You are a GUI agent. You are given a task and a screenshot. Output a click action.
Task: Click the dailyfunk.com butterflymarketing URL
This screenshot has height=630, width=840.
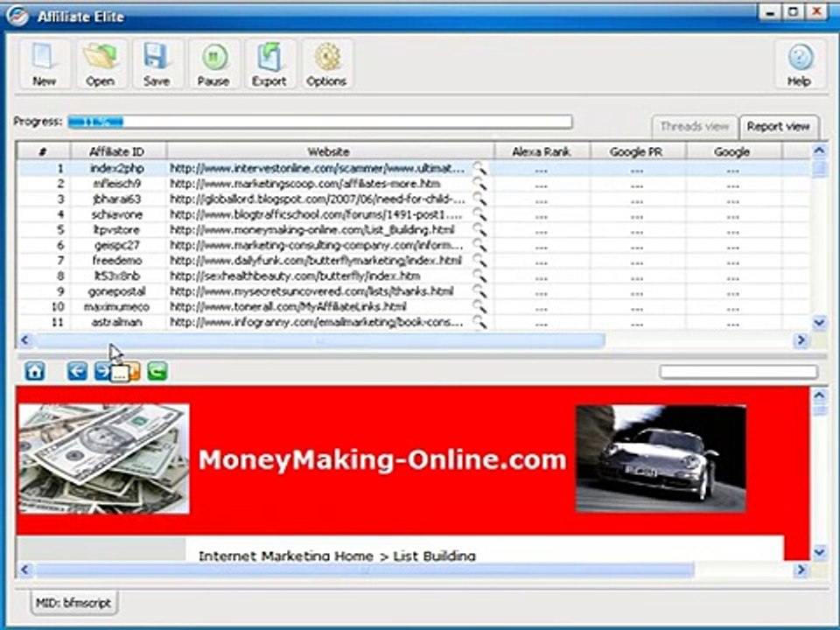point(316,261)
